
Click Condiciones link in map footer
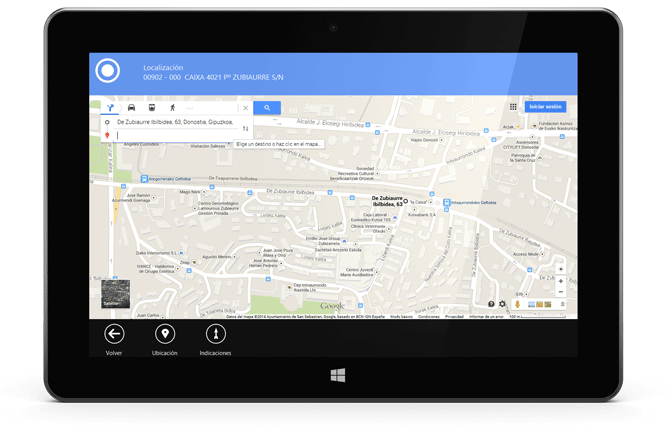(x=429, y=317)
